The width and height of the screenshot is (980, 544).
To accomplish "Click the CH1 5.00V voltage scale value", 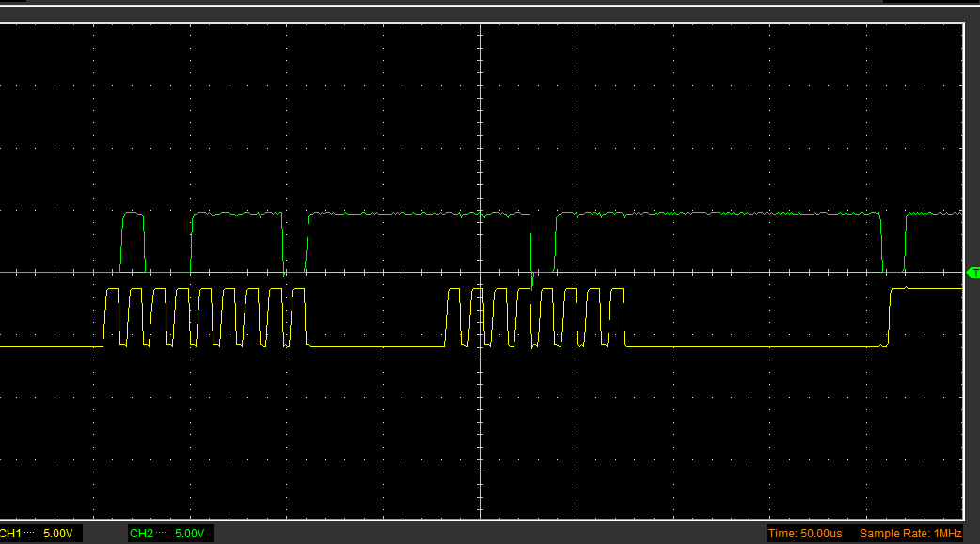I will click(58, 534).
